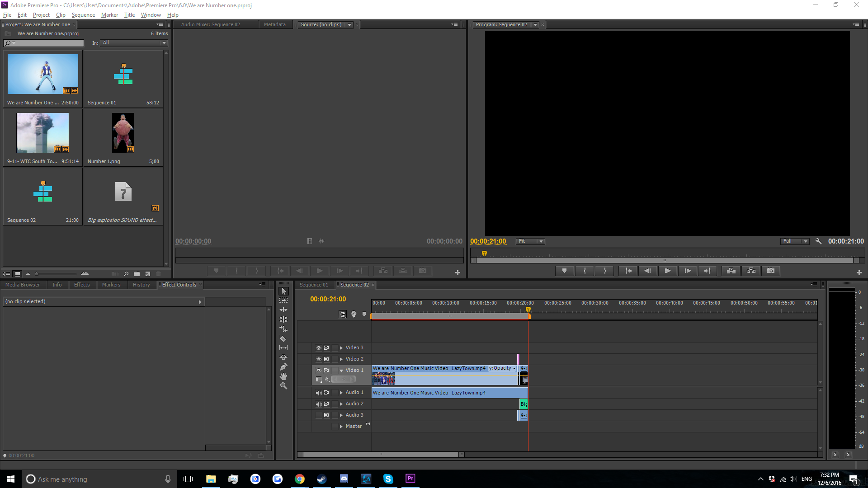The image size is (868, 488).
Task: Play the Program monitor sequence
Action: [667, 271]
